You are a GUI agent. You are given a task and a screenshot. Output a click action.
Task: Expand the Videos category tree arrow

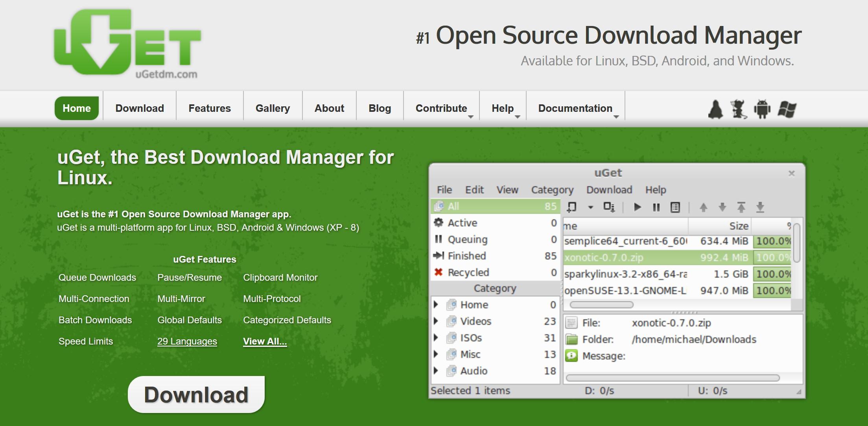(x=436, y=321)
